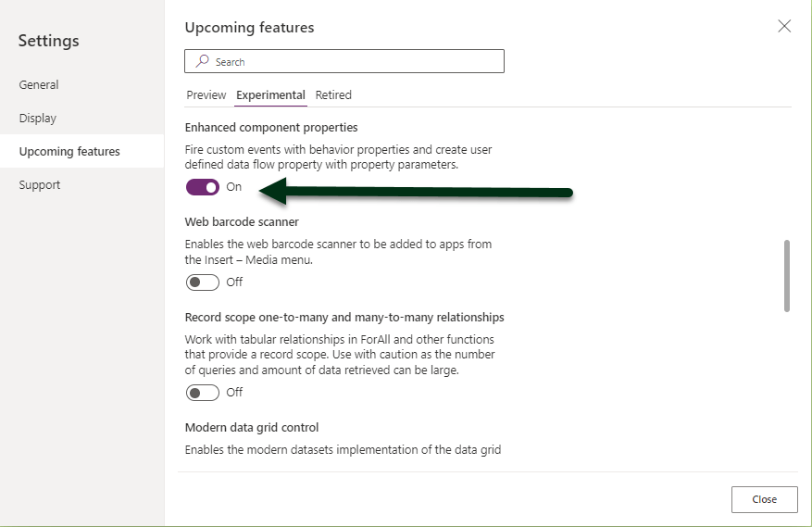Image resolution: width=812 pixels, height=527 pixels.
Task: Click the Enhanced component properties heading
Action: pyautogui.click(x=271, y=128)
